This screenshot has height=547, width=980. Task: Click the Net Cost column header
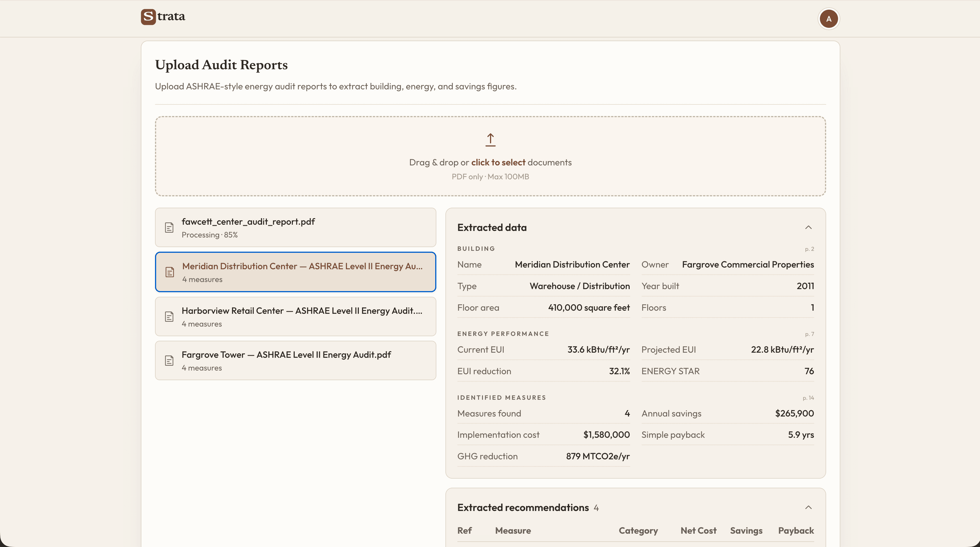coord(698,531)
